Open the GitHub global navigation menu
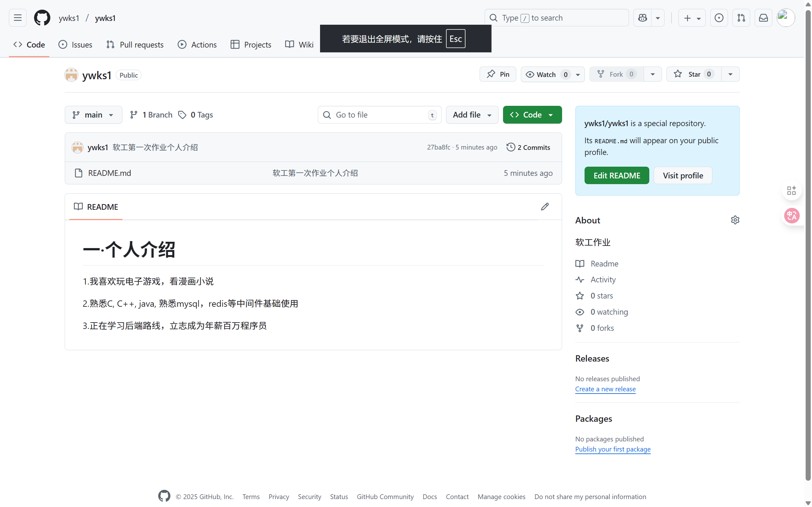Screen dimensions: 812x507 click(17, 18)
